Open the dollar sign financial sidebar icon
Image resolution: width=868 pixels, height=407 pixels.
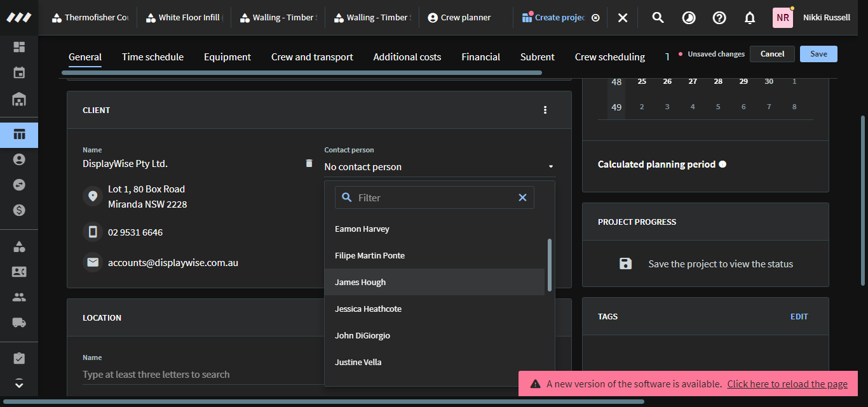point(19,210)
